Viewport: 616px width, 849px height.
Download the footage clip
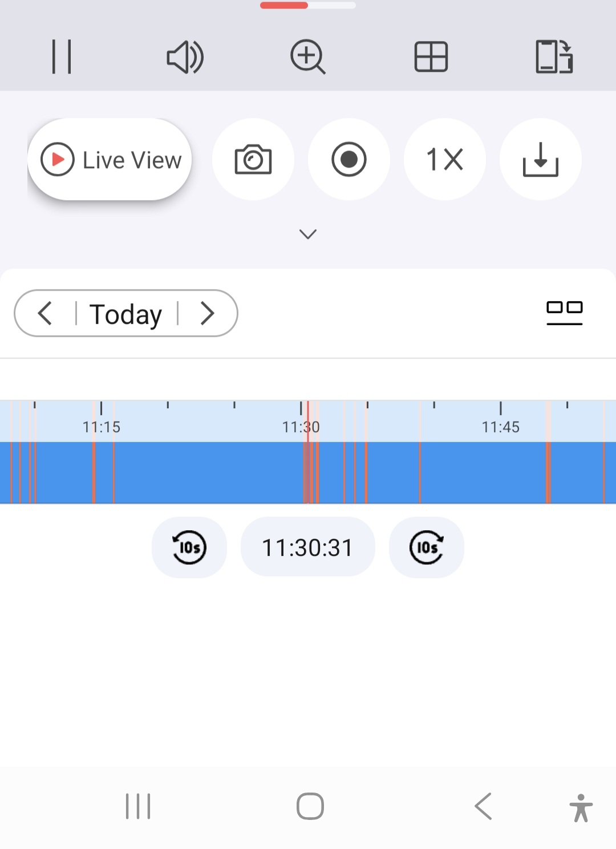541,160
